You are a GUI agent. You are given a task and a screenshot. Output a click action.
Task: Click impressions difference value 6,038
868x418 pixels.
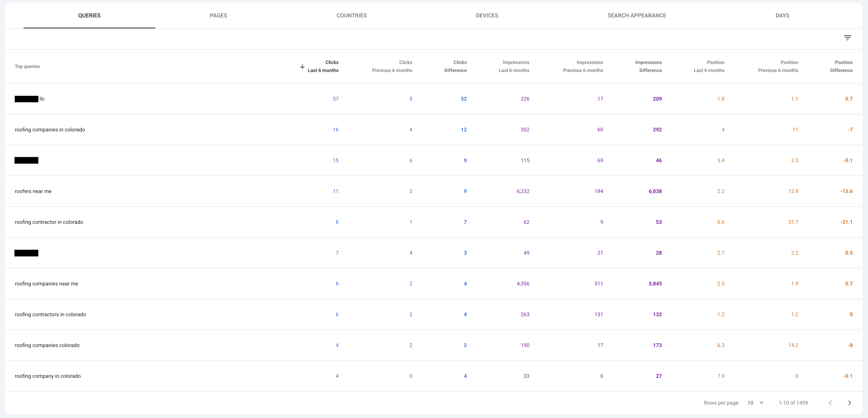(x=655, y=191)
